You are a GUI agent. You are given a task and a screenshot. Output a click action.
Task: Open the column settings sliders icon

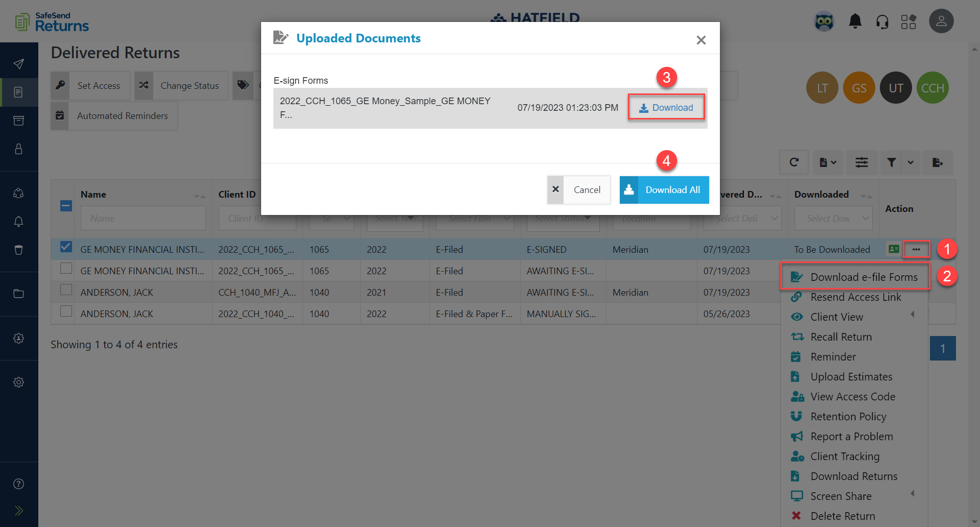pos(861,162)
